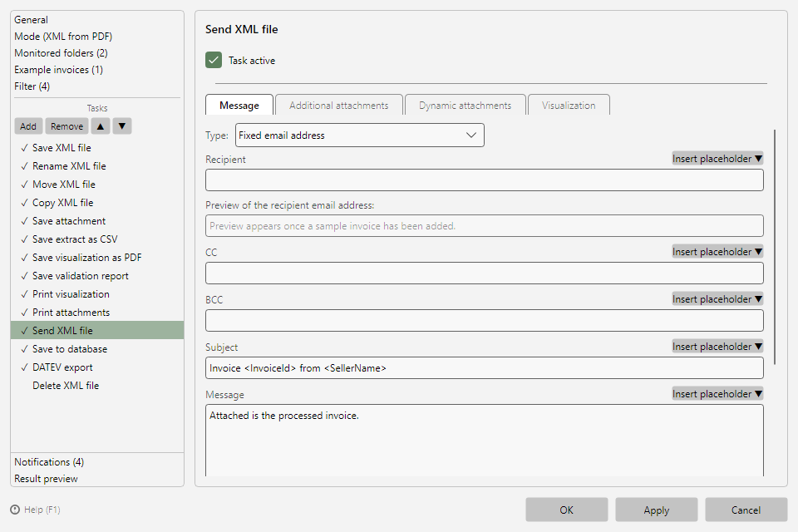The height and width of the screenshot is (532, 798).
Task: Open Insert placeholder for CC
Action: tap(717, 252)
